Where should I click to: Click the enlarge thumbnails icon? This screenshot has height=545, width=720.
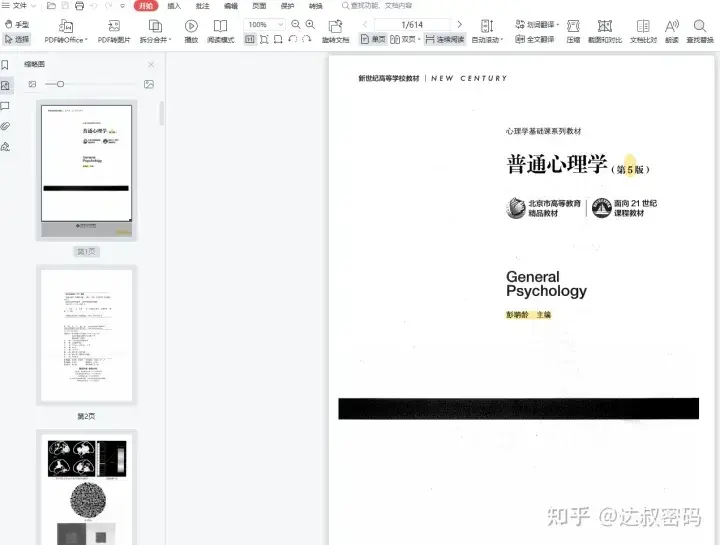point(149,84)
